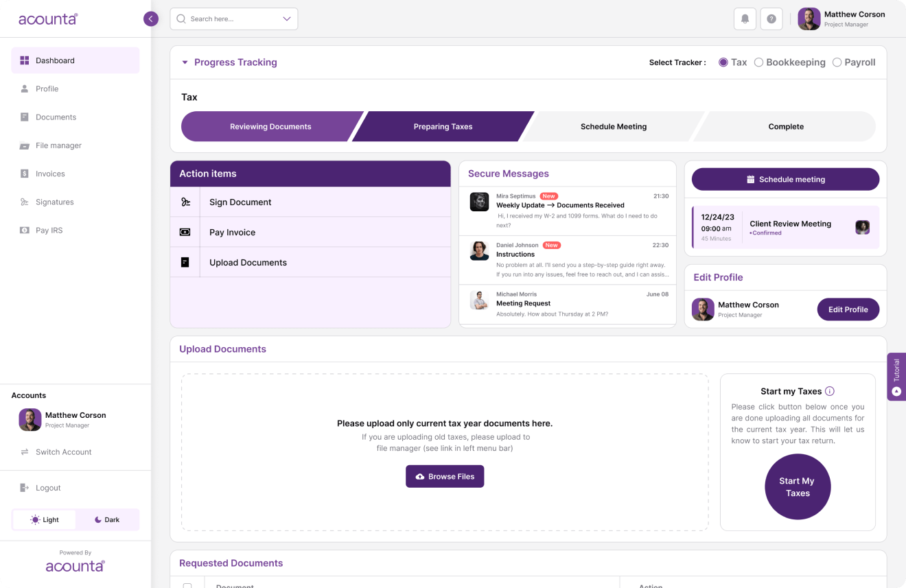The width and height of the screenshot is (906, 588).
Task: Click the Logout door icon
Action: (25, 487)
